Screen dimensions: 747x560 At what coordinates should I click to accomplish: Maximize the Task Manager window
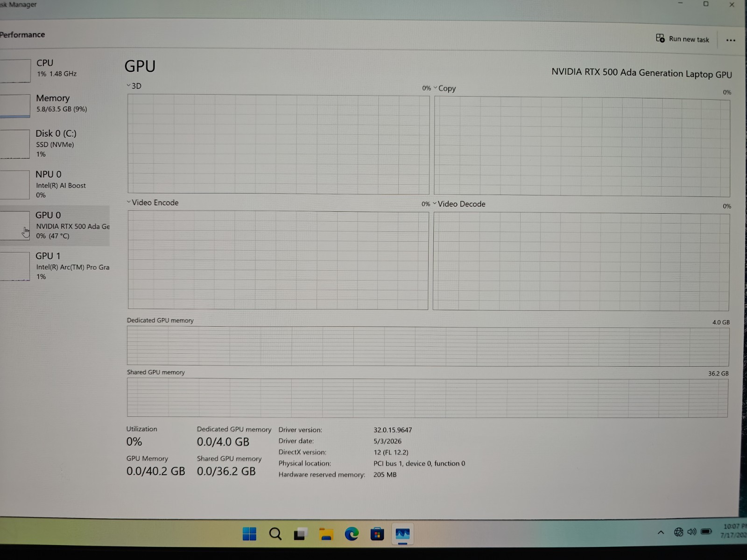click(x=706, y=4)
